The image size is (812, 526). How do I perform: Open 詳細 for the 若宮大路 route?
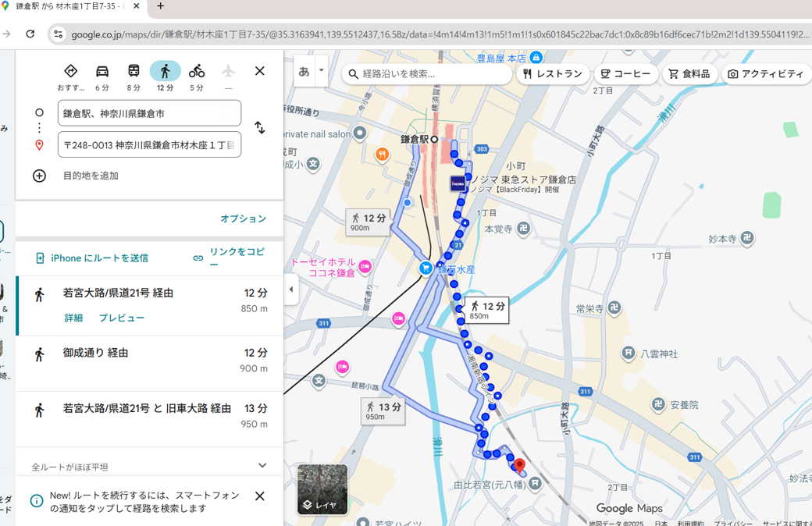click(x=73, y=318)
